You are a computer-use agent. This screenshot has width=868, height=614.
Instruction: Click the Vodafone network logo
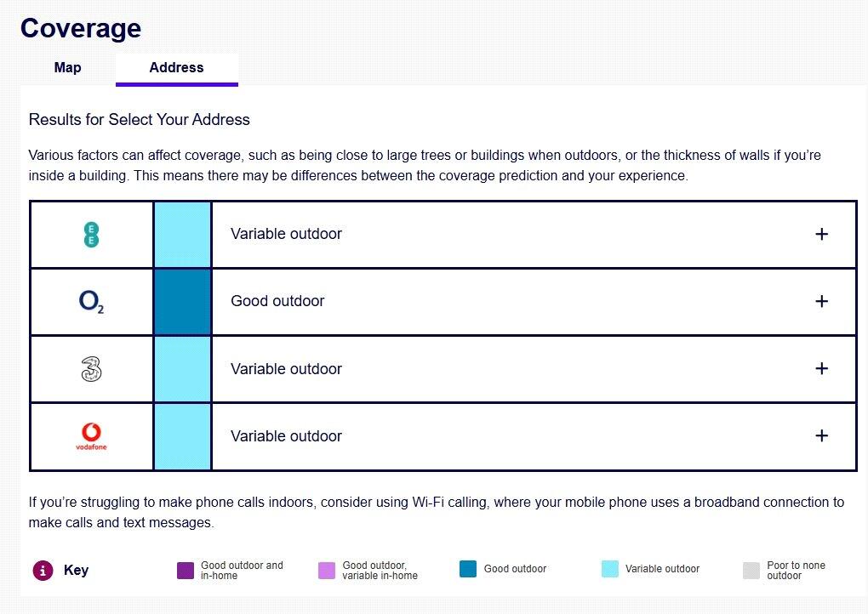[91, 436]
